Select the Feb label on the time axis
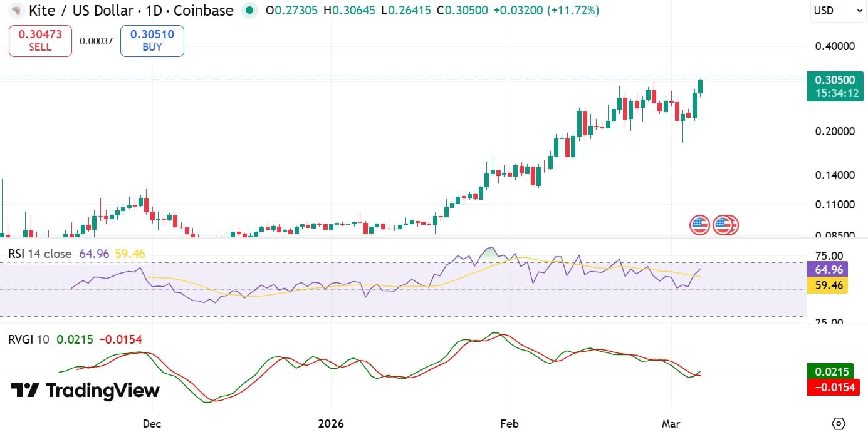This screenshot has height=432, width=868. click(x=509, y=424)
